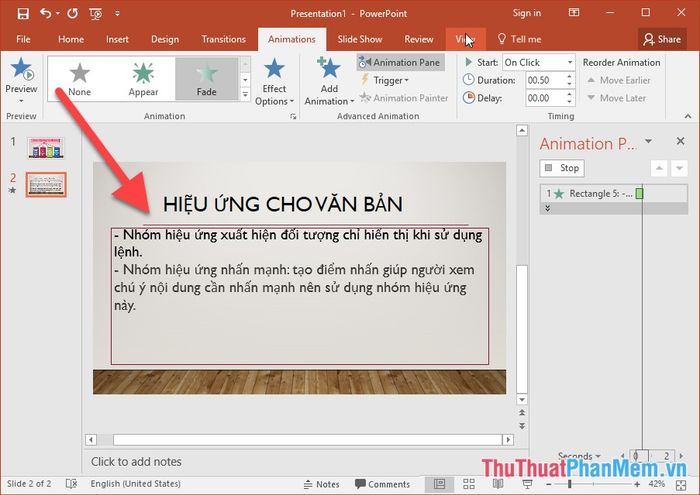Click the Tell me lightbulb search
This screenshot has width=700, height=495.
[519, 39]
